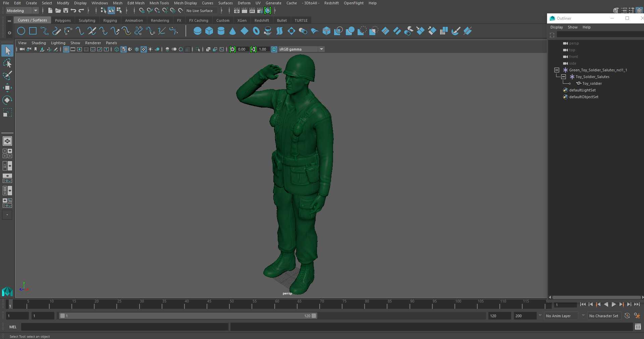Click the play forward button
This screenshot has width=644, height=339.
point(614,304)
